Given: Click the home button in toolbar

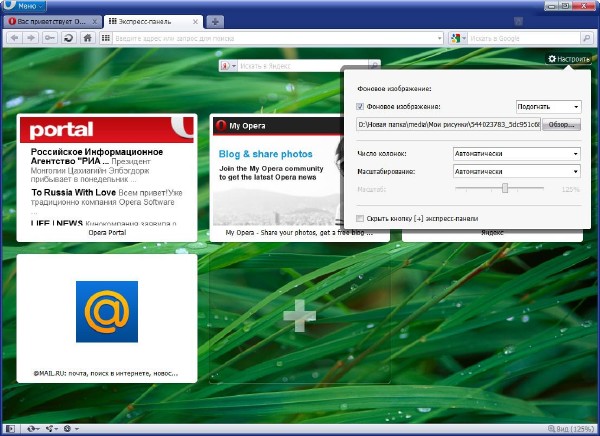Looking at the screenshot, I should tap(89, 38).
